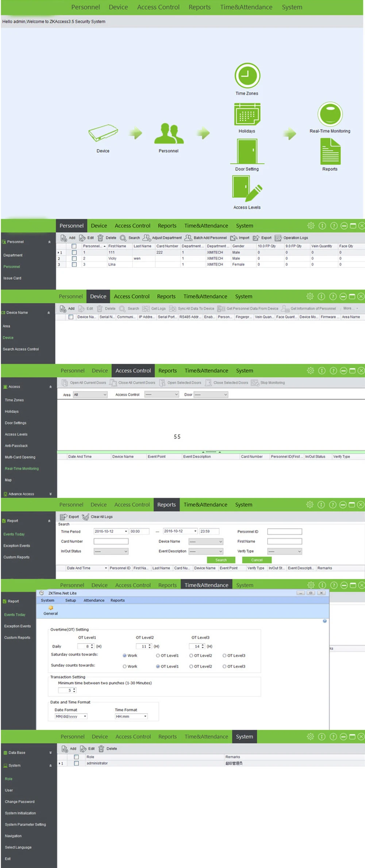Screen dimensions: 365x868
Task: Click Get Information of Personnel icon
Action: pos(285,308)
